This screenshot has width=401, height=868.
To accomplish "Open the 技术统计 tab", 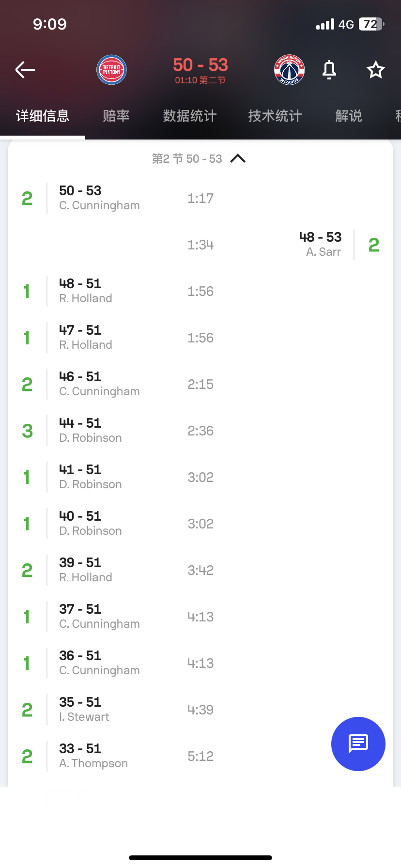I will pyautogui.click(x=275, y=116).
